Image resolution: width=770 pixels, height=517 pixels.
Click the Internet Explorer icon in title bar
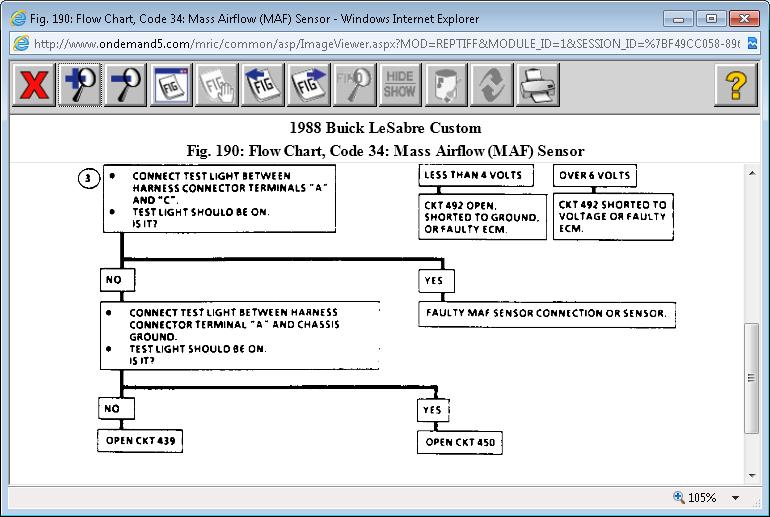point(18,19)
